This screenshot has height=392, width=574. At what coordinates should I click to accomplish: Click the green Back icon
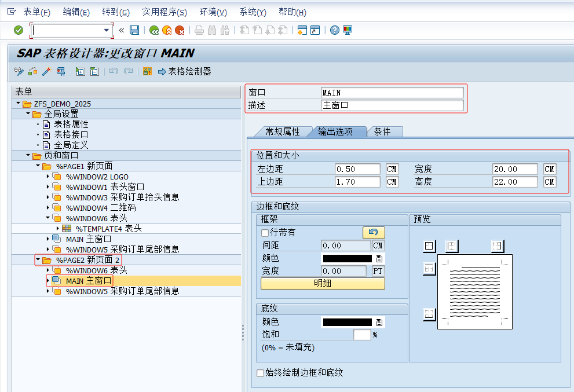coord(154,30)
